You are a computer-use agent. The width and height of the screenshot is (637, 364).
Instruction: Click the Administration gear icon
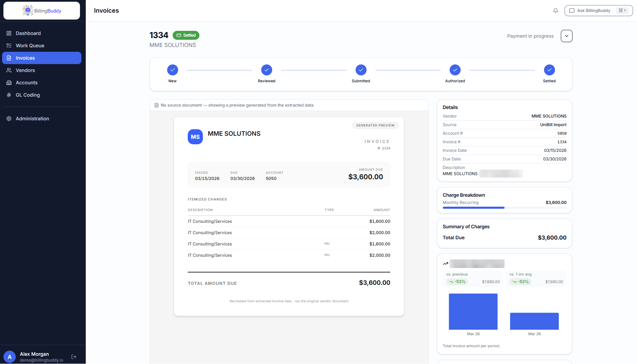(9, 119)
